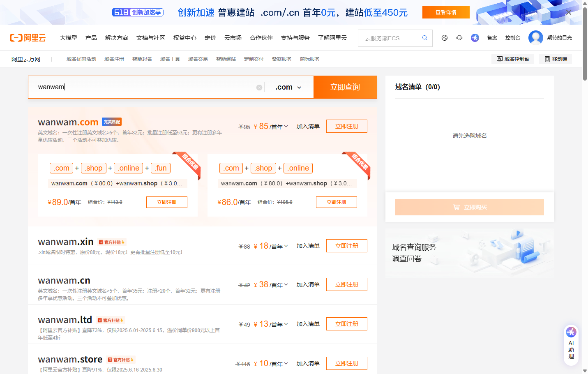Open the 权益中心 menu
The width and height of the screenshot is (588, 374).
coord(185,38)
